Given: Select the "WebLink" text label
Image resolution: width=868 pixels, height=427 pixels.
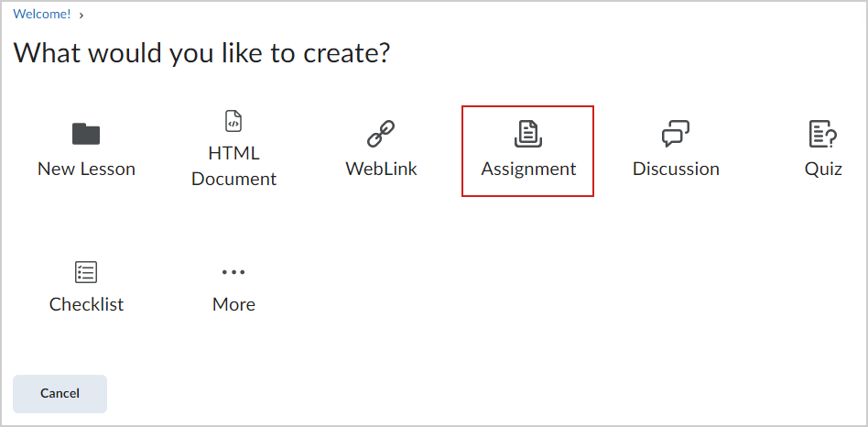Looking at the screenshot, I should tap(381, 169).
